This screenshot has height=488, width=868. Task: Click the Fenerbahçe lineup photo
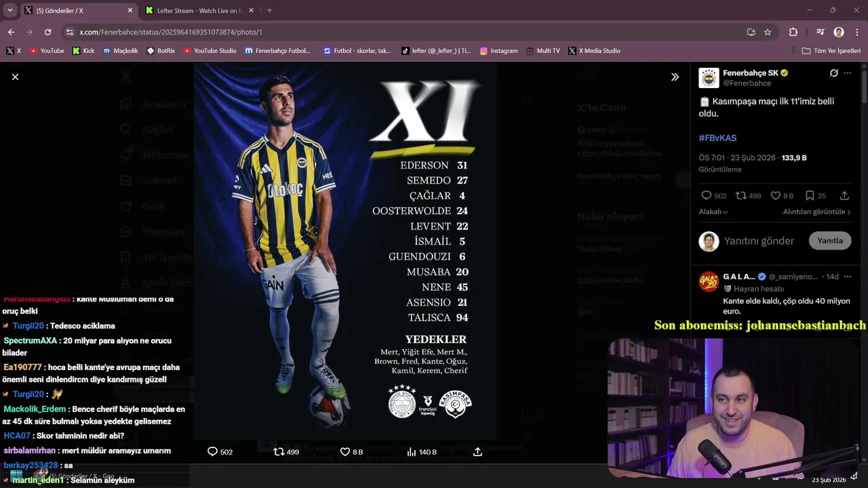click(344, 251)
